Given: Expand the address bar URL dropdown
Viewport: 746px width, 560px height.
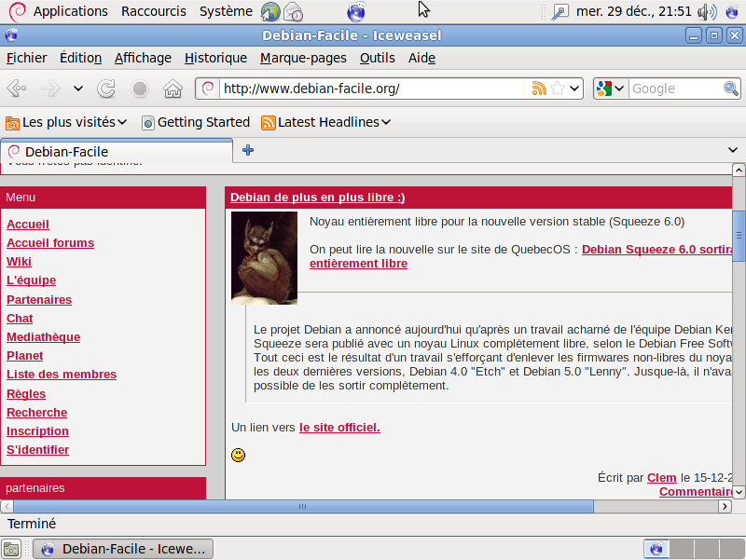Looking at the screenshot, I should [x=574, y=89].
